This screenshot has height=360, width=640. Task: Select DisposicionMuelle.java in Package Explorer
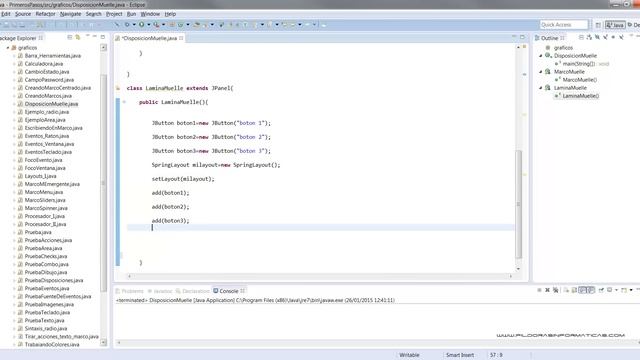pos(51,104)
